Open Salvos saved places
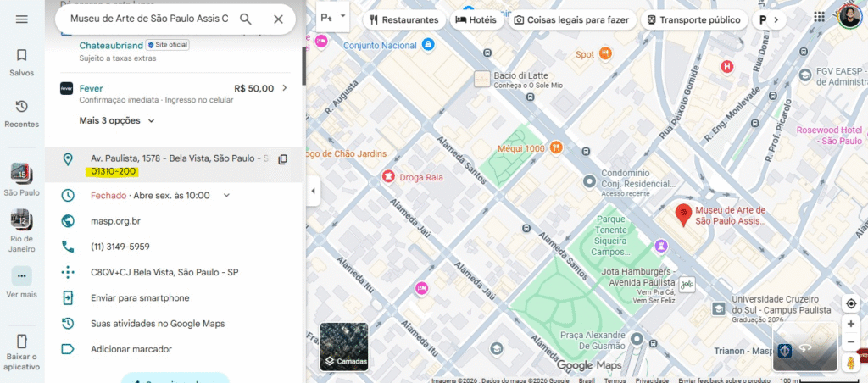This screenshot has width=868, height=383. pos(22,62)
